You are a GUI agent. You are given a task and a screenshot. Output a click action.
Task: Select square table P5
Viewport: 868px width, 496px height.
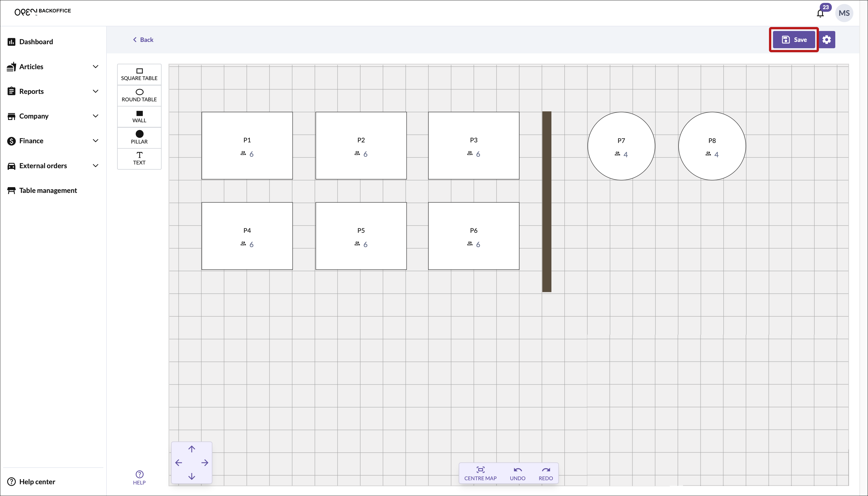361,236
